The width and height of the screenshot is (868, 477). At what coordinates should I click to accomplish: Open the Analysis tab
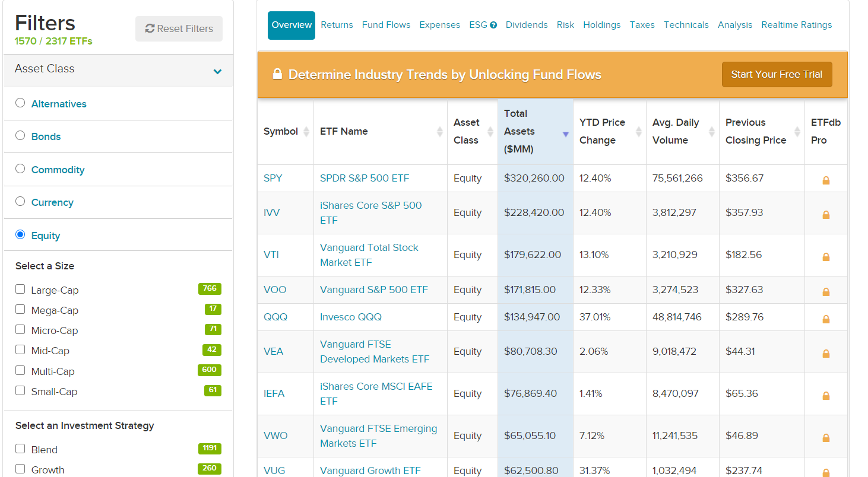coord(735,25)
